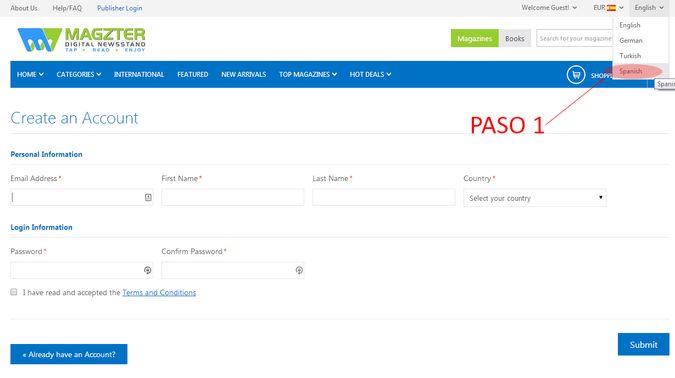The height and width of the screenshot is (378, 675).
Task: Click the Spanish flag currency icon
Action: point(611,8)
